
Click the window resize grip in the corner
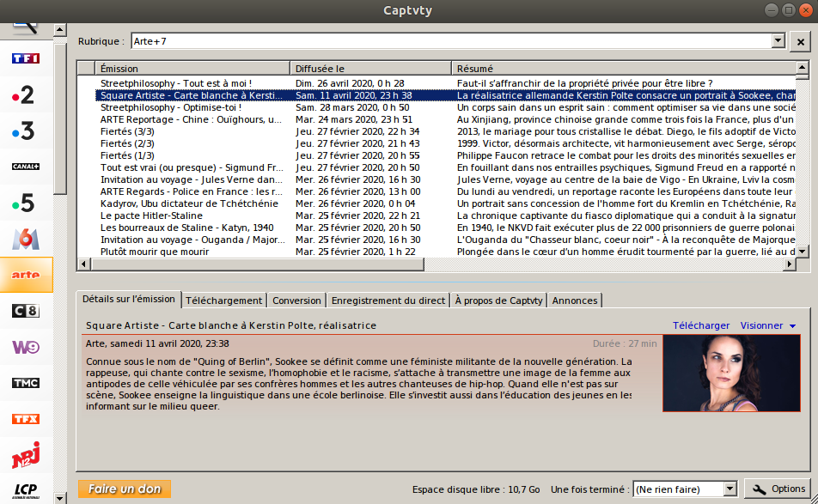tap(814, 500)
